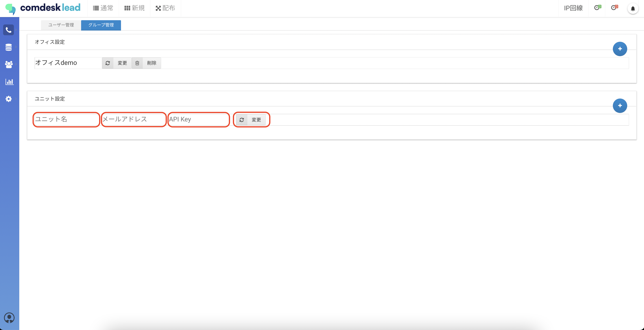
Task: Add a new unit with plus button
Action: [x=620, y=106]
